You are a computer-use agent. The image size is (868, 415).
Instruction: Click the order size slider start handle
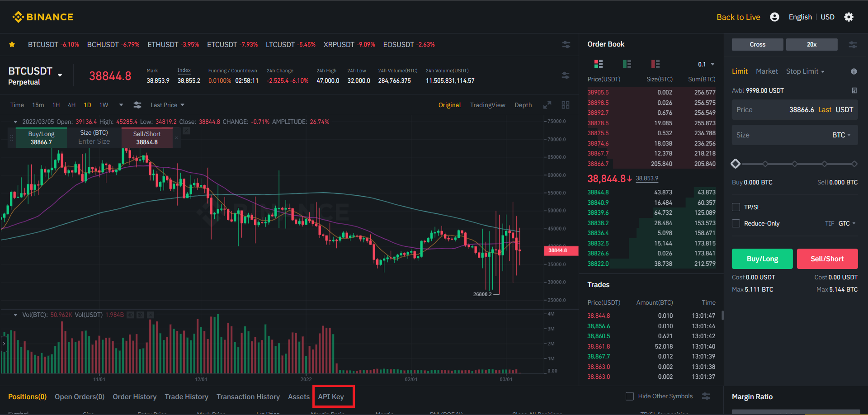736,164
